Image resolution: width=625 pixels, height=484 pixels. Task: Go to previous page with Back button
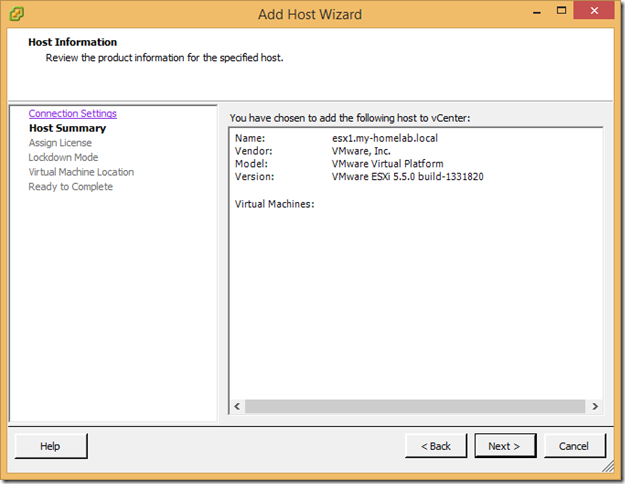click(x=435, y=446)
